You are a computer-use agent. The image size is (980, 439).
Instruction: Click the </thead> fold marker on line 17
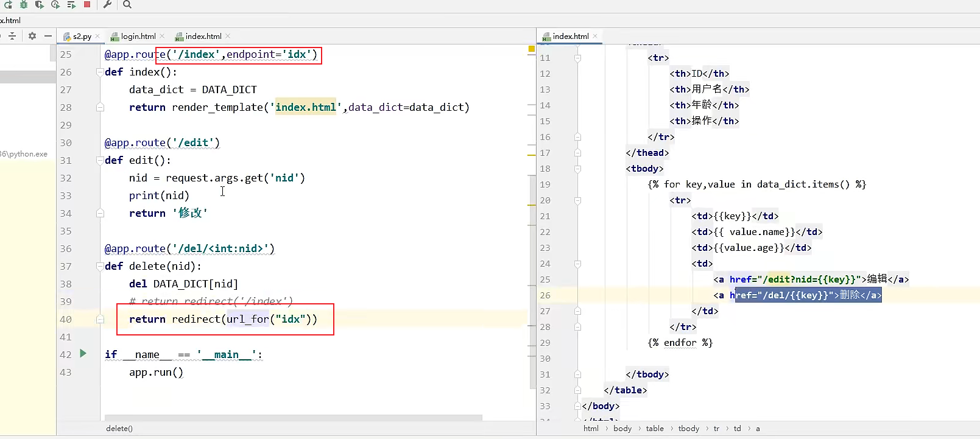click(x=577, y=153)
